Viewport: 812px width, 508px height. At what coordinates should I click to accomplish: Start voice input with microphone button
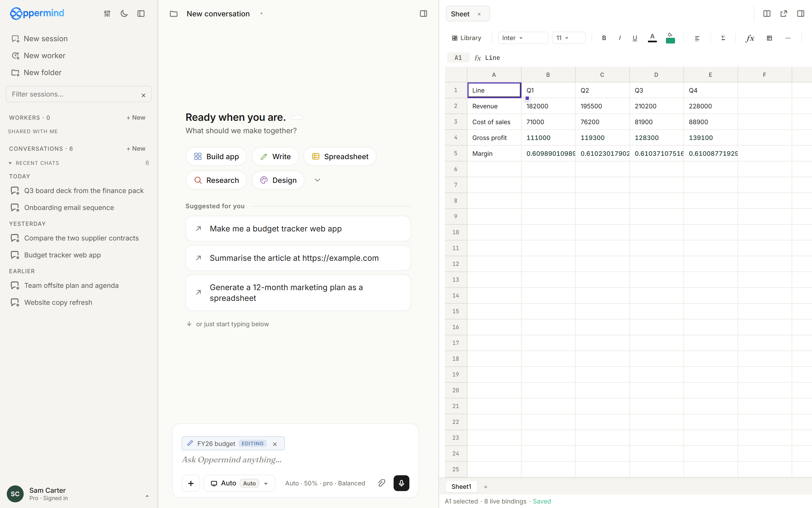click(401, 483)
